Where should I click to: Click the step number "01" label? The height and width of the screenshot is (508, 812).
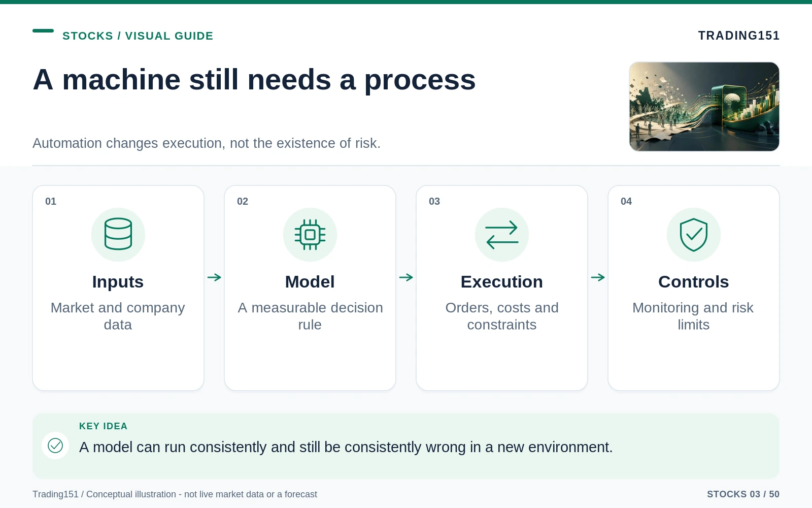[51, 201]
